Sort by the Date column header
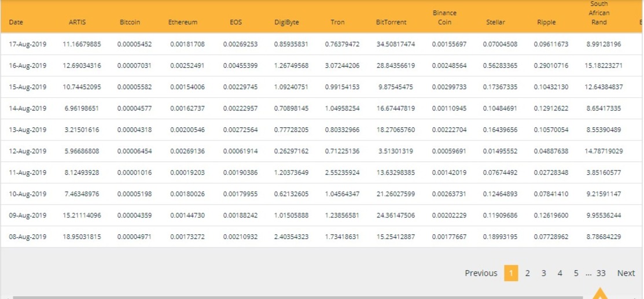The width and height of the screenshot is (644, 299). point(16,22)
